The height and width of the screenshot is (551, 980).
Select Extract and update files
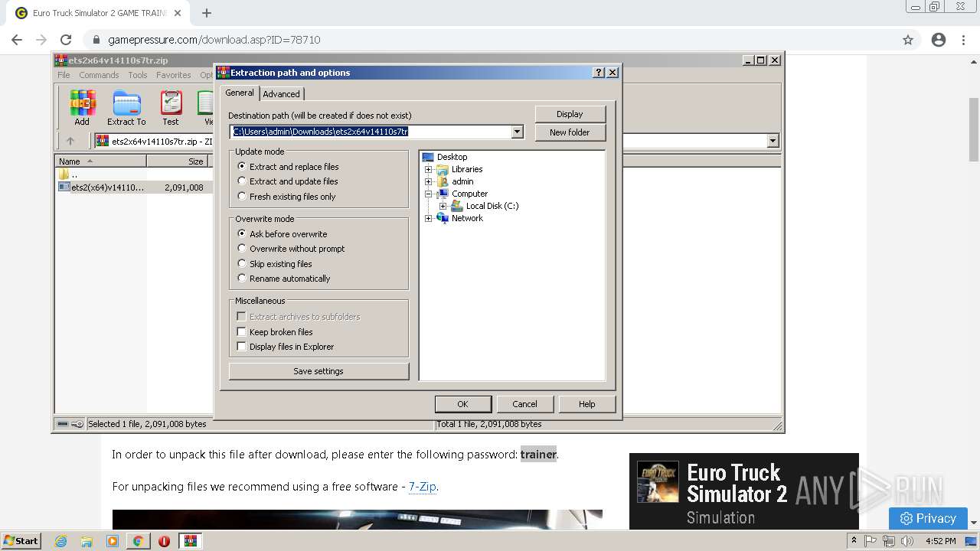242,181
